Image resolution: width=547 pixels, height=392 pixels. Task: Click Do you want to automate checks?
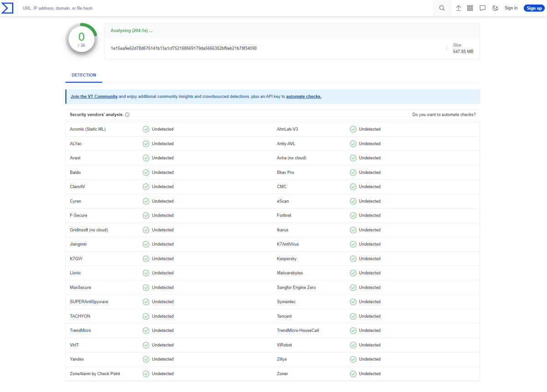pyautogui.click(x=444, y=115)
